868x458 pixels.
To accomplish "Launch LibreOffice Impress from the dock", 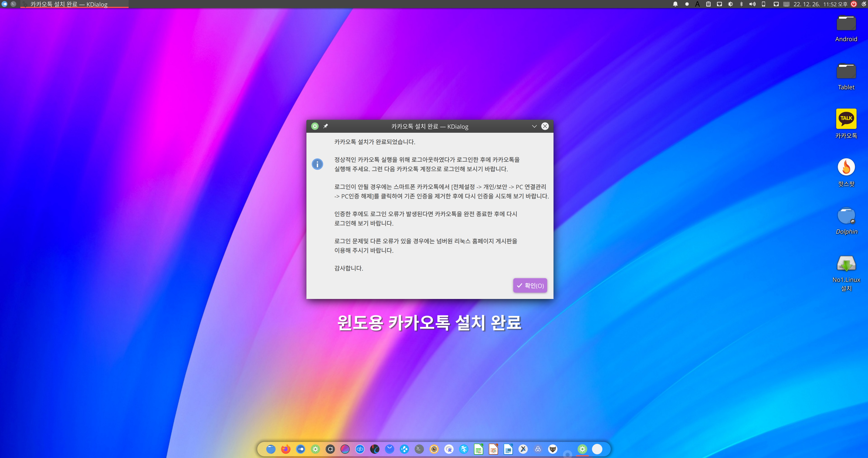I will tap(493, 449).
